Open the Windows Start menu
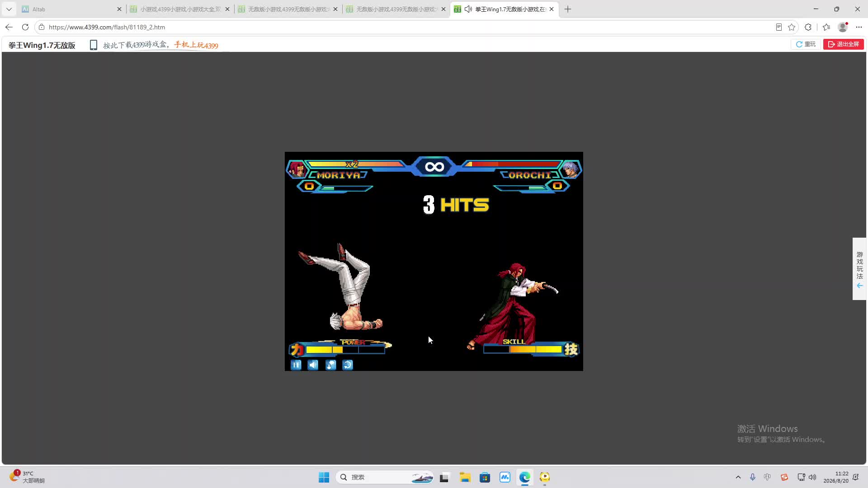Screen dimensions: 868x488 click(324, 477)
